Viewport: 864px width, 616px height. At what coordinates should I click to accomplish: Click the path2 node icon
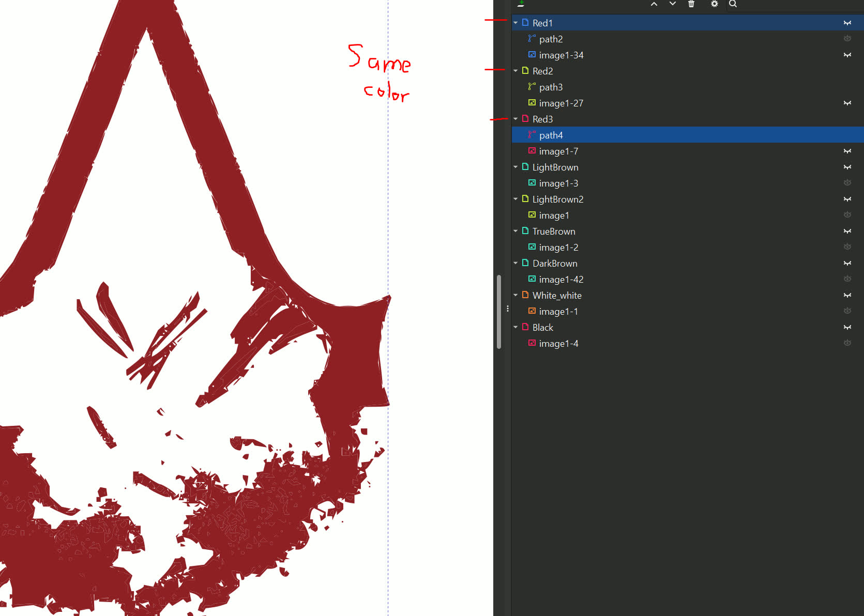[532, 38]
